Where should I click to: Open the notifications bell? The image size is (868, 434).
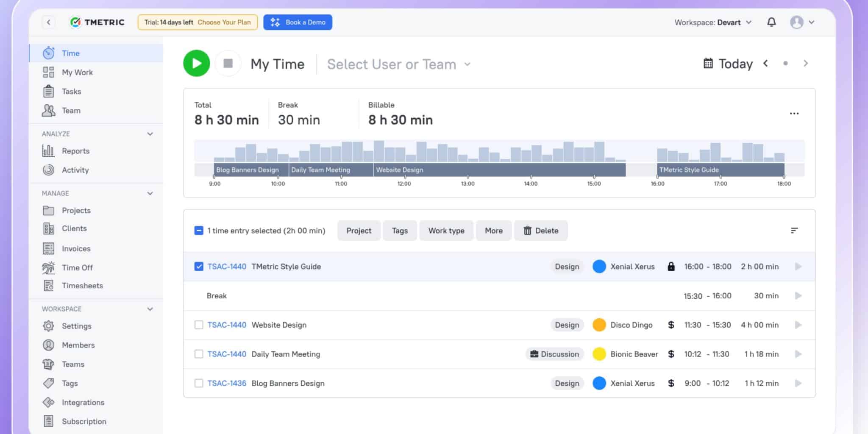(x=771, y=22)
